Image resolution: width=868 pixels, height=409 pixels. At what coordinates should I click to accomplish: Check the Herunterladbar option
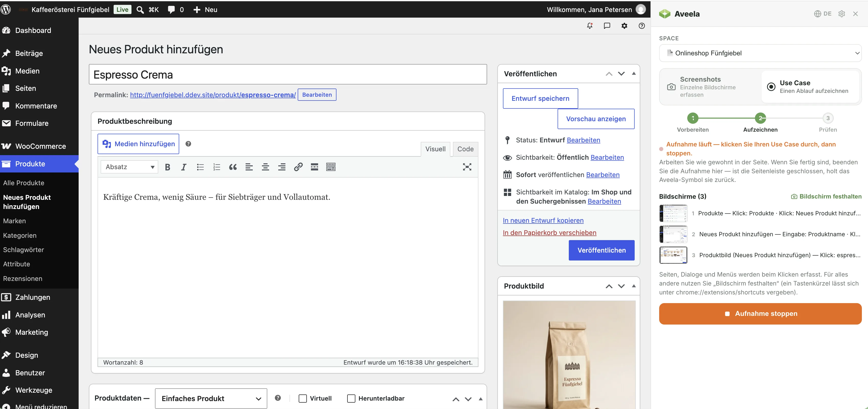point(351,399)
